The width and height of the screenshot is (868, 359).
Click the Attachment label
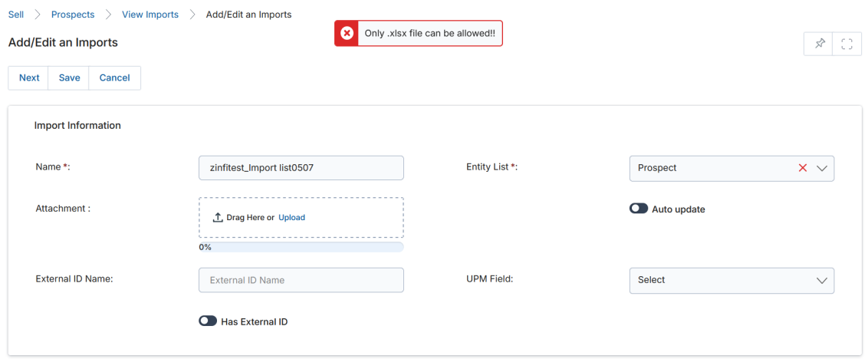click(63, 209)
